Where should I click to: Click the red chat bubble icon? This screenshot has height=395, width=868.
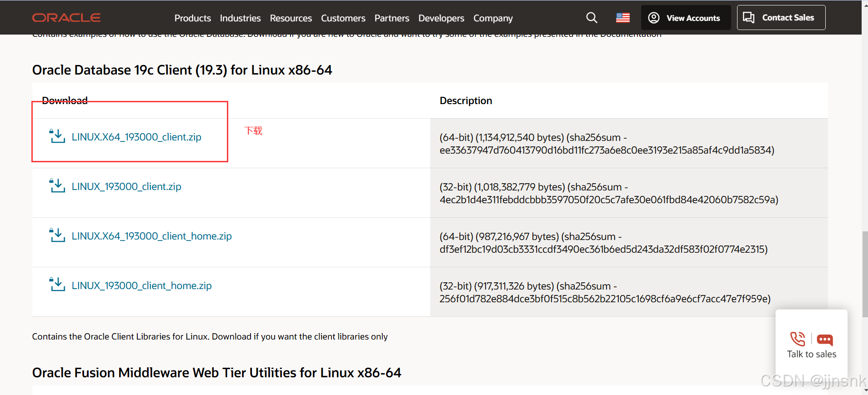(825, 340)
